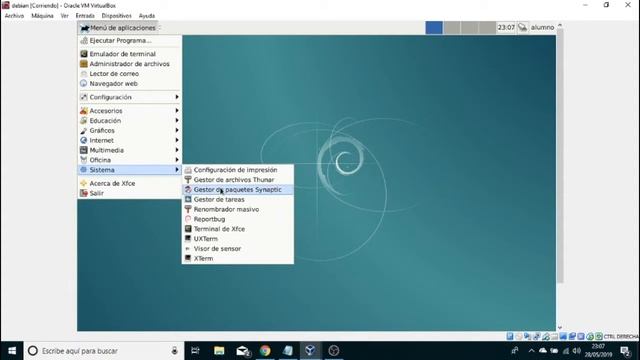Expand the Educación submenu arrow

[x=177, y=120]
